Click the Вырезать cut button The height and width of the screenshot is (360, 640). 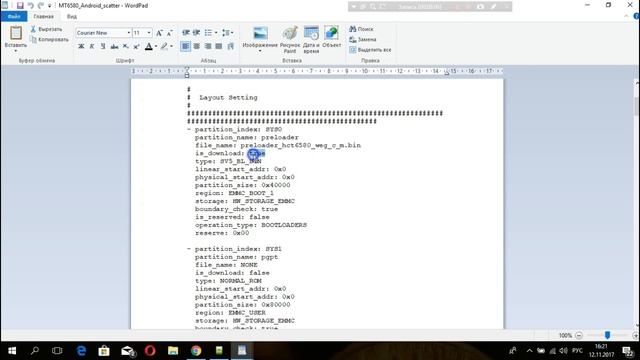(46, 29)
